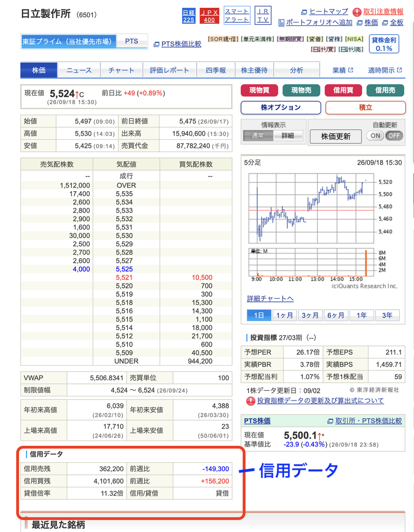Select the 1日 chart period

click(x=259, y=315)
